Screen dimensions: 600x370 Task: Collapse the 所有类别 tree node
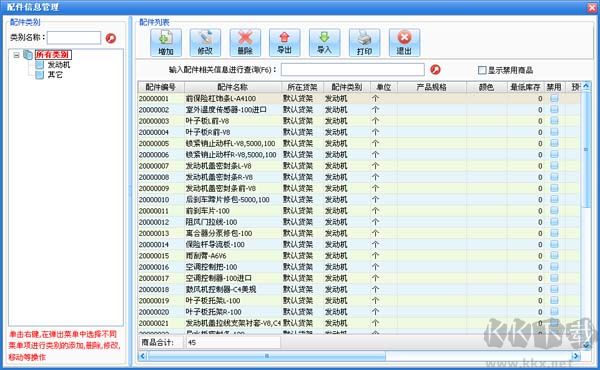pos(16,55)
